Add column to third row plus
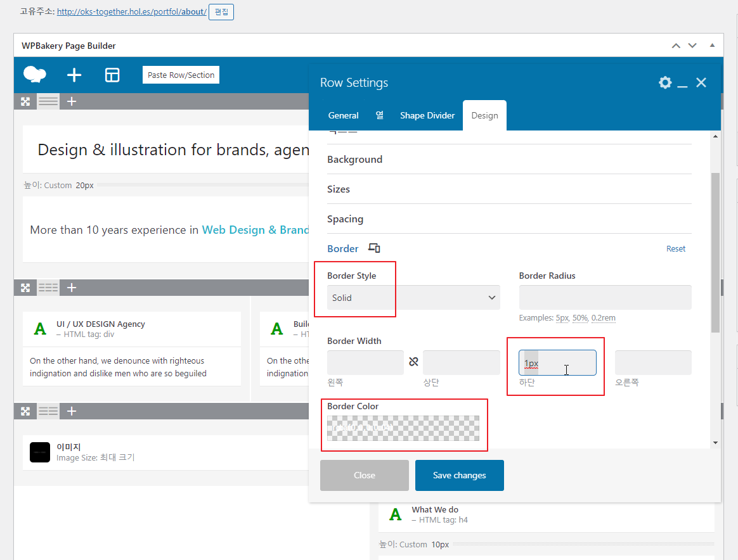The image size is (738, 560). 72,411
